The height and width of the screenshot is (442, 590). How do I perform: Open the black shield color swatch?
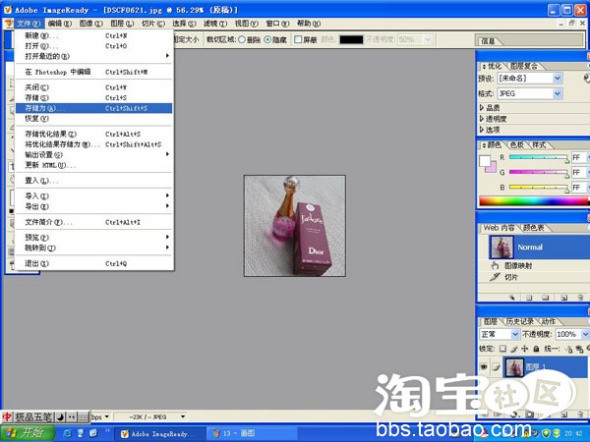[351, 39]
